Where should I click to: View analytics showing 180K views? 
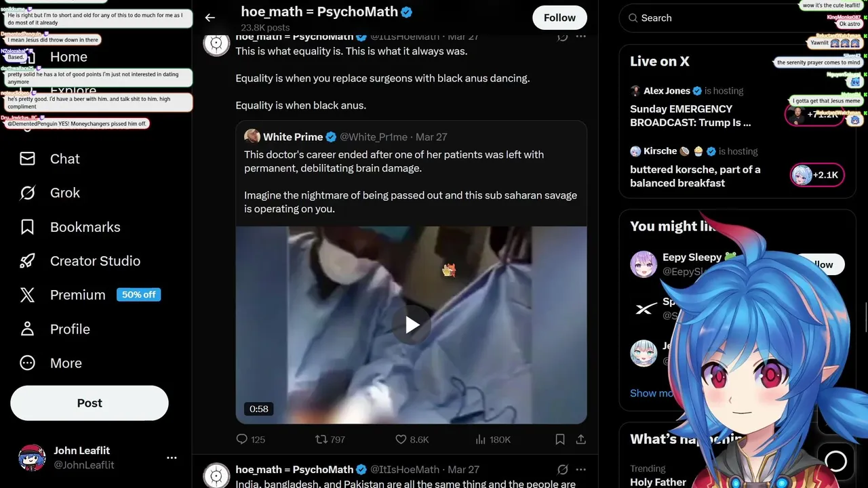pos(493,439)
